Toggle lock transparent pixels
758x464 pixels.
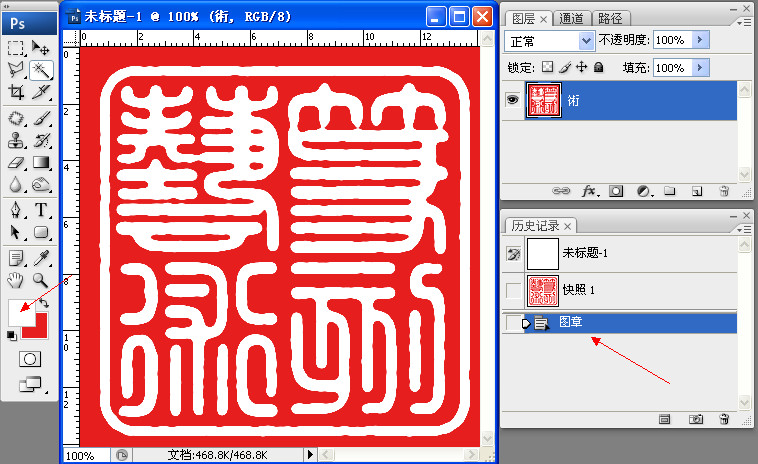click(x=547, y=67)
